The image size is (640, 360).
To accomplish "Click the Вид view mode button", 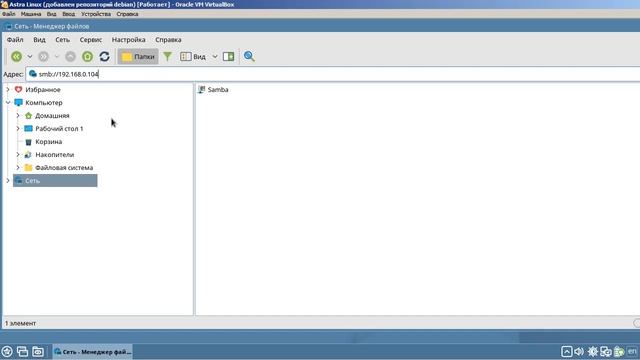I will point(193,57).
